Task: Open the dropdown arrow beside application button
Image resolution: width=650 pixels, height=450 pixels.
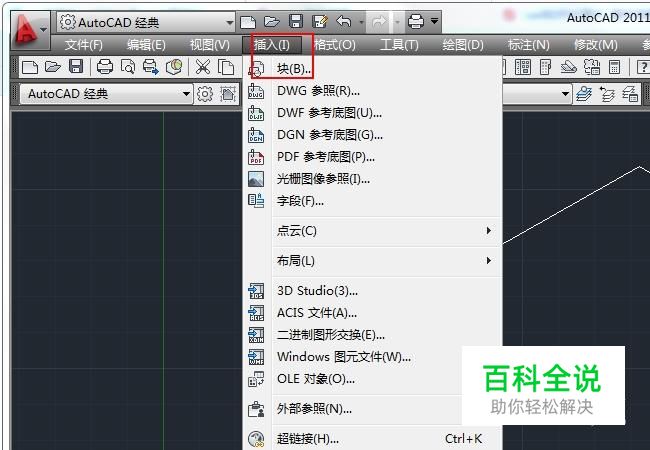Action: coord(44,29)
